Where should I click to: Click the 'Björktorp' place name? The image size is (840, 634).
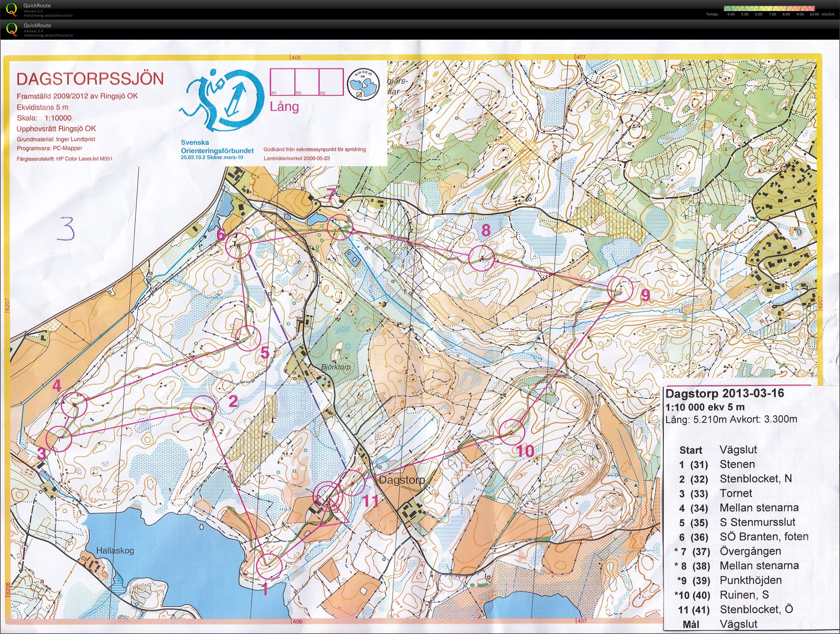[x=336, y=367]
